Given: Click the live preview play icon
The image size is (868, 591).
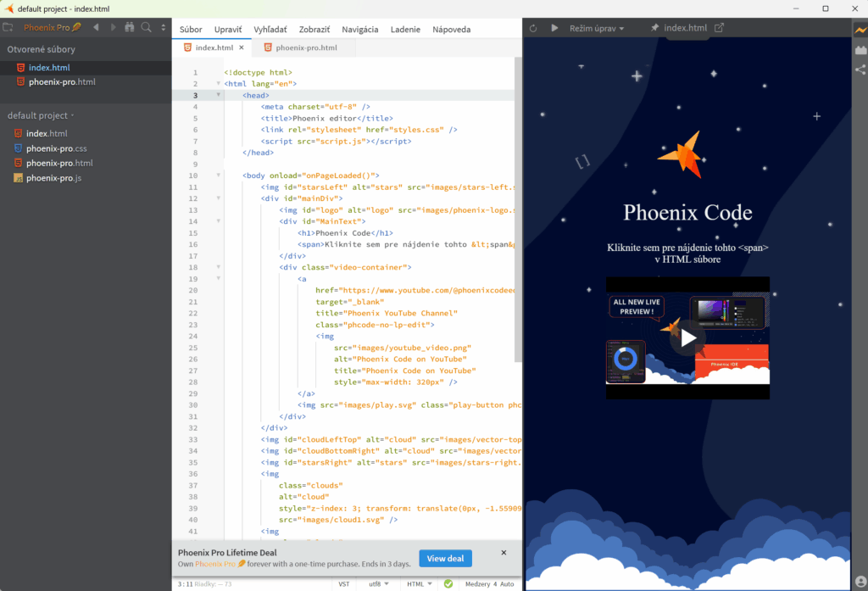Looking at the screenshot, I should point(554,28).
